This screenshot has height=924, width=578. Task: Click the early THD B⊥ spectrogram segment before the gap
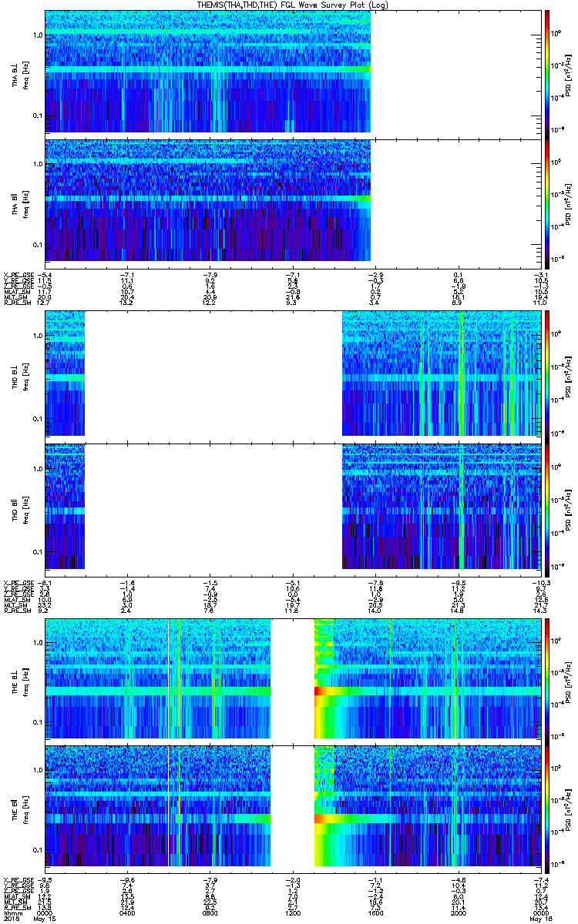click(65, 374)
